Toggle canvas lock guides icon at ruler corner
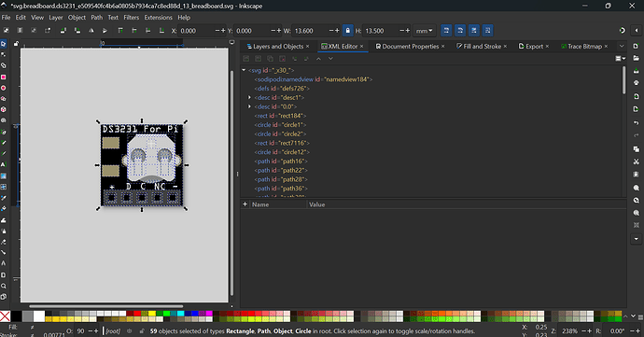Image resolution: width=644 pixels, height=337 pixels. 16,43
